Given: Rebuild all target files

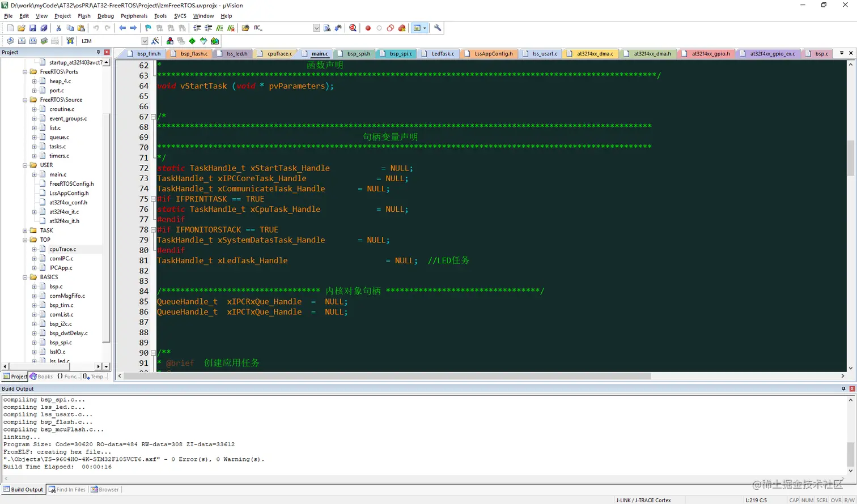Looking at the screenshot, I should click(33, 41).
